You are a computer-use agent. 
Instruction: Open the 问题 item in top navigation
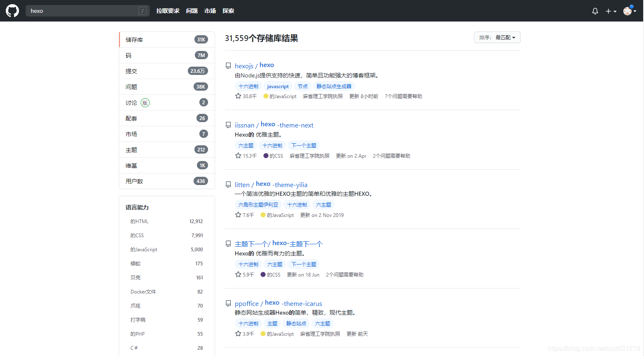pyautogui.click(x=192, y=11)
